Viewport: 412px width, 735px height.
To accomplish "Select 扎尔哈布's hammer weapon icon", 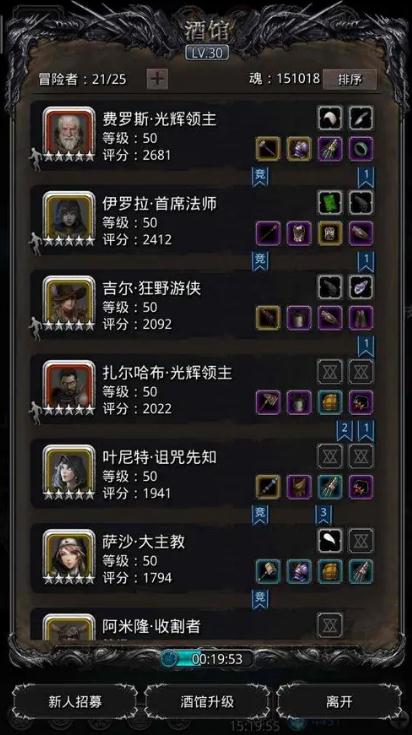I will (x=268, y=402).
